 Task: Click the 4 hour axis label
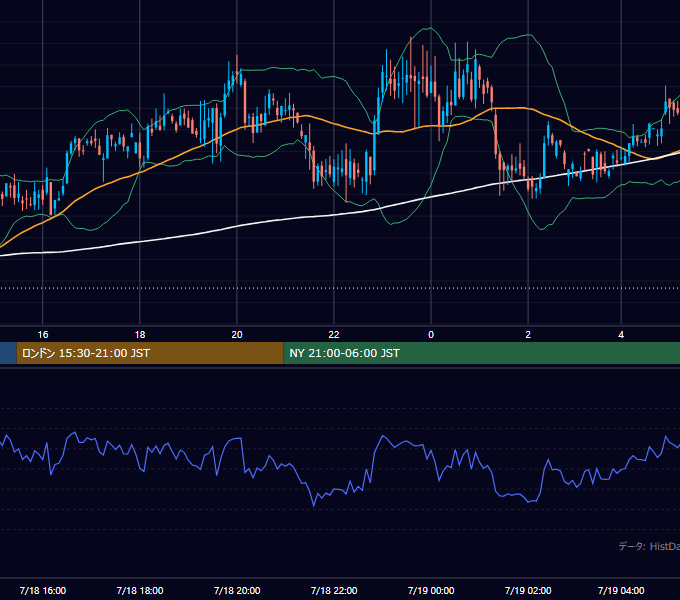coord(621,335)
